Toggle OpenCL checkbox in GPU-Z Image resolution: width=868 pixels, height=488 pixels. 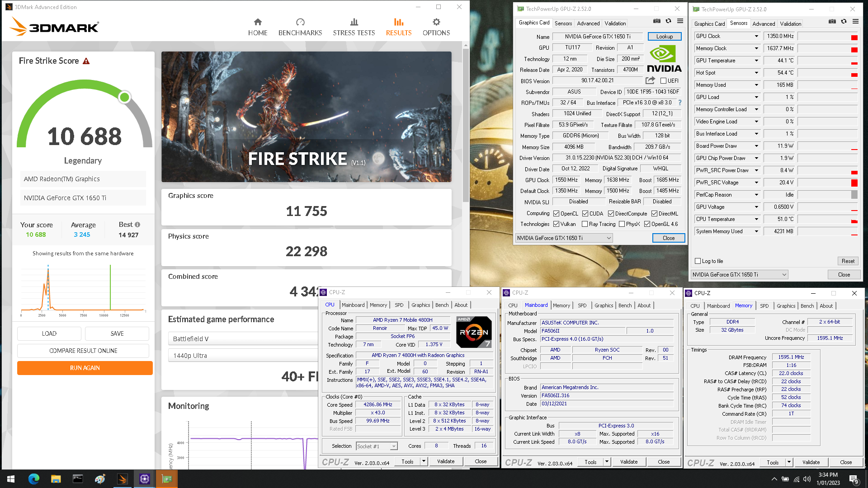557,214
